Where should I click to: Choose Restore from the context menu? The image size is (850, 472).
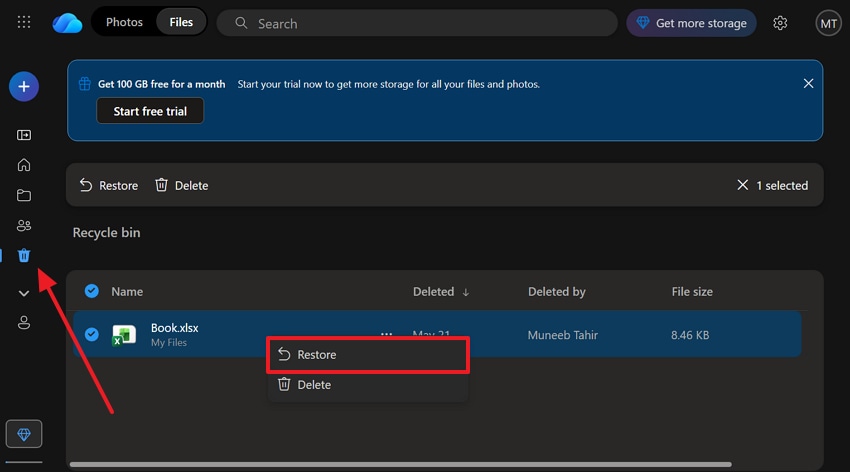(368, 354)
